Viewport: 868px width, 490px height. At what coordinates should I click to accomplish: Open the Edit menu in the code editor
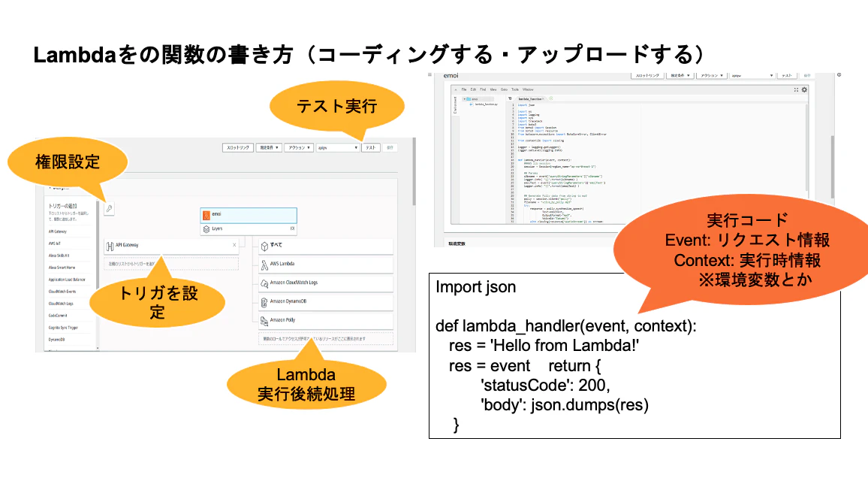[x=473, y=89]
